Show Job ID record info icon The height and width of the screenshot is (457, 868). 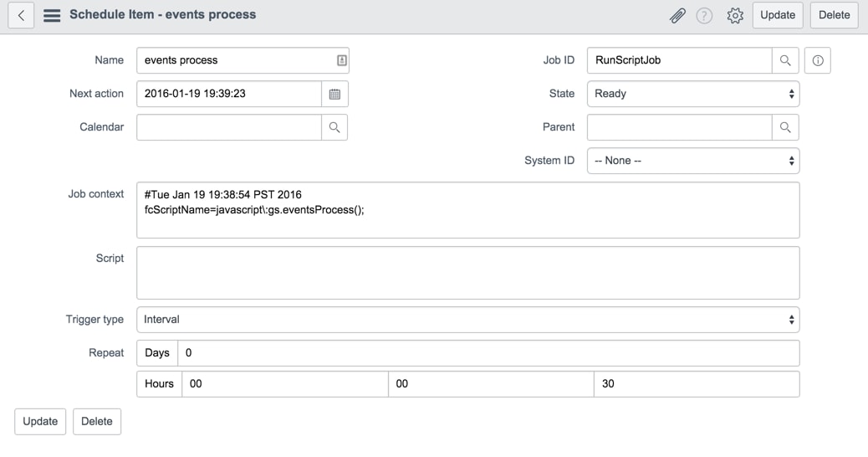818,60
